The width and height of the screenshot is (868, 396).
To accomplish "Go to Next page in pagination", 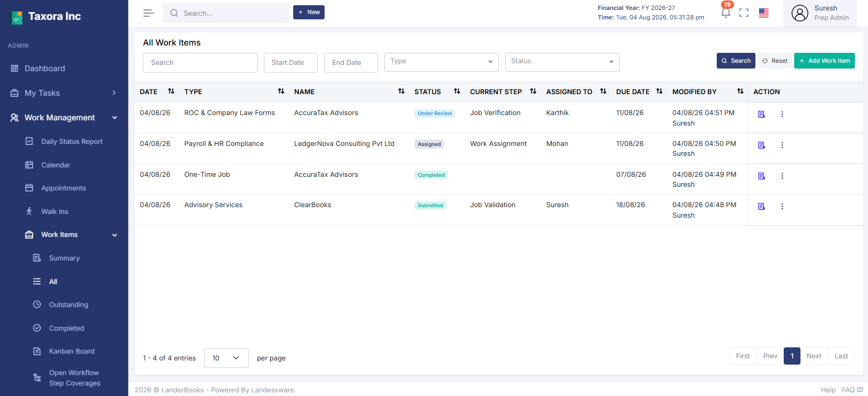I will click(814, 356).
